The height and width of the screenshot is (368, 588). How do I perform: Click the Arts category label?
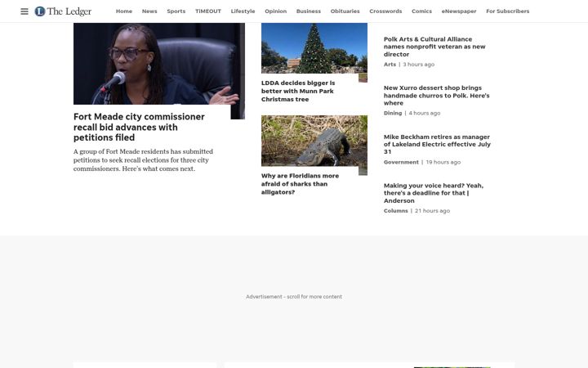coord(390,65)
